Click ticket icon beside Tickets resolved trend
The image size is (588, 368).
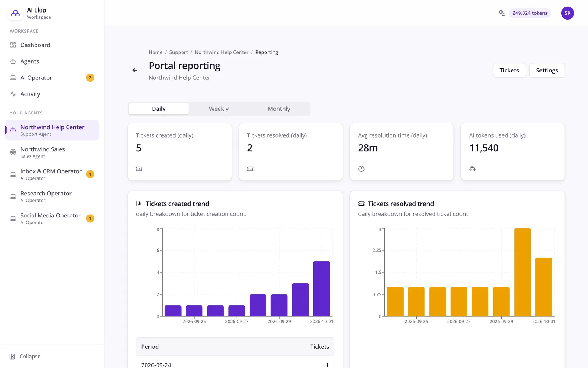click(361, 204)
